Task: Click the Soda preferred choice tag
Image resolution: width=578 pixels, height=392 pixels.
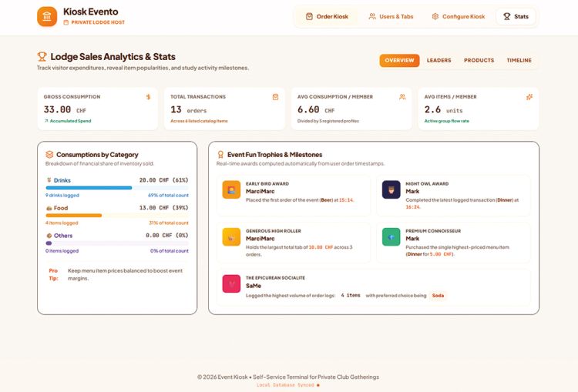Action: pos(438,296)
